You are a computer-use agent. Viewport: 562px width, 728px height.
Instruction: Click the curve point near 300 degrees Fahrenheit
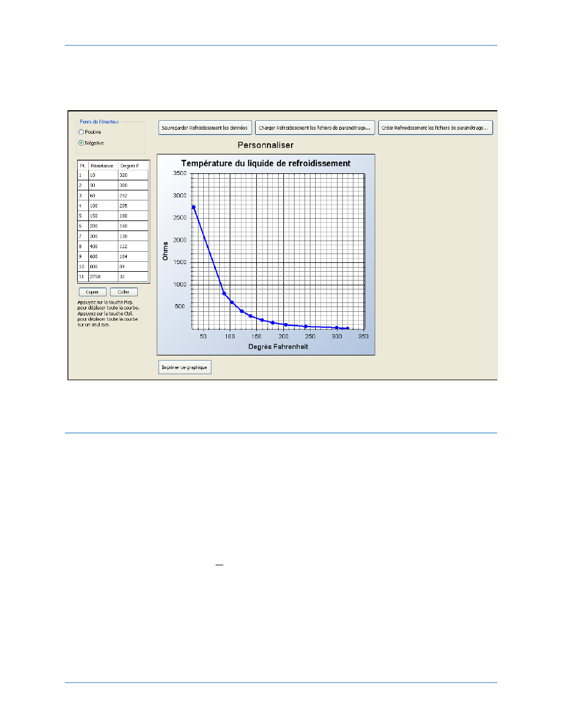(x=337, y=328)
